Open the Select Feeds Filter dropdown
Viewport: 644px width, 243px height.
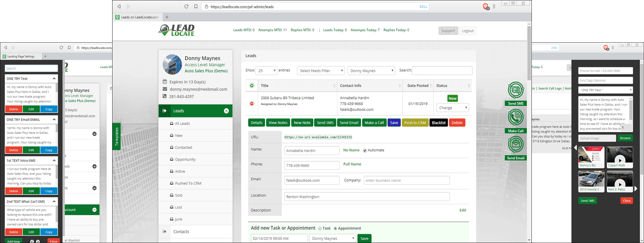(321, 70)
